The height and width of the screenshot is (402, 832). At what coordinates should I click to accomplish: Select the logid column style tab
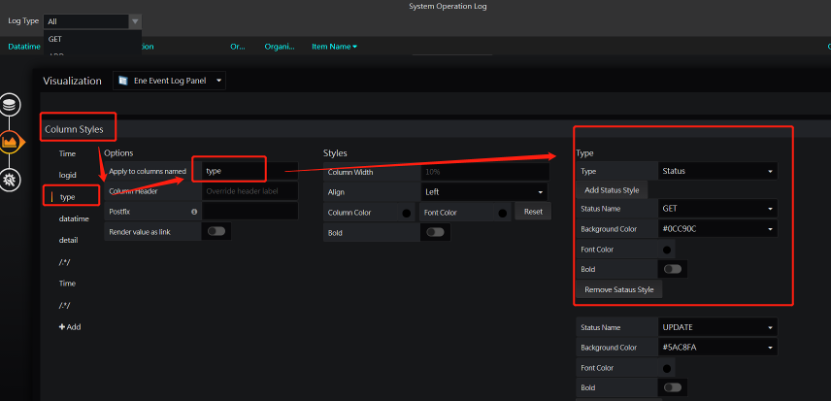pos(67,175)
